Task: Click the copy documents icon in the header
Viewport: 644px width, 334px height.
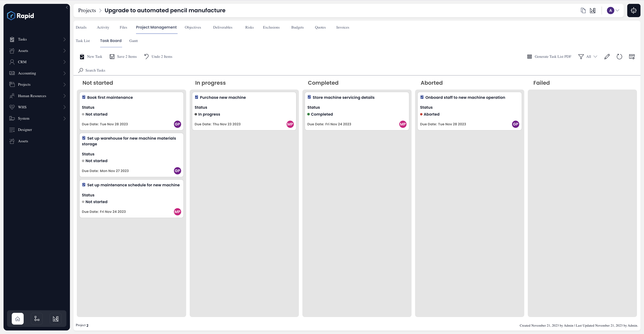Action: point(583,11)
